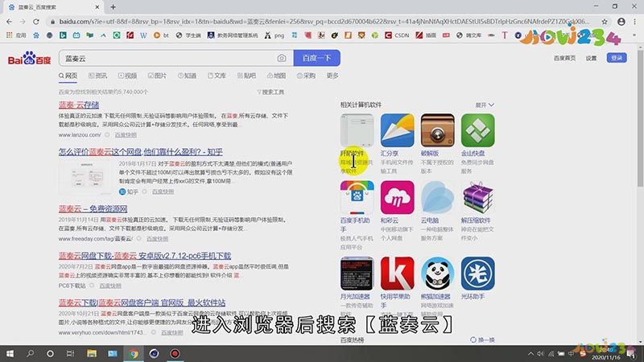
Task: Switch to the 地图 tab
Action: click(276, 76)
